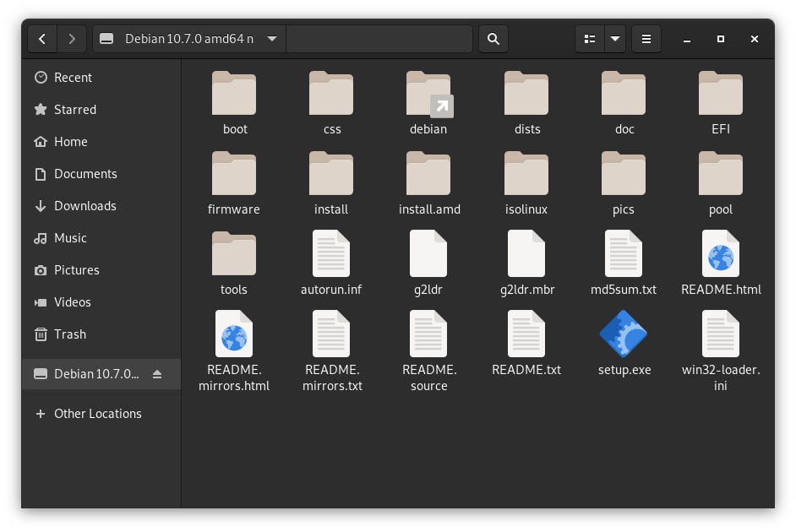
Task: Expand the view options dropdown arrow
Action: [x=615, y=39]
